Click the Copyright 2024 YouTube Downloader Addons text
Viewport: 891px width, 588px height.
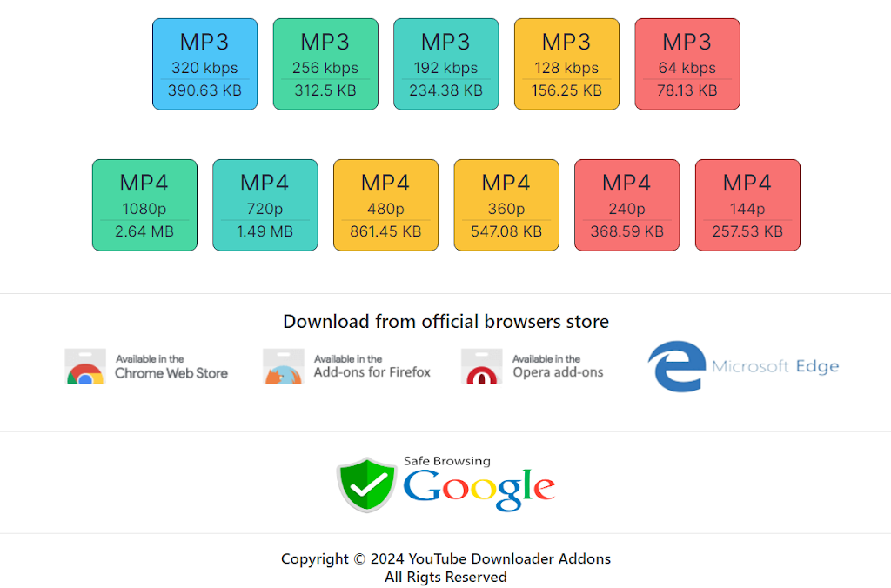tap(446, 558)
